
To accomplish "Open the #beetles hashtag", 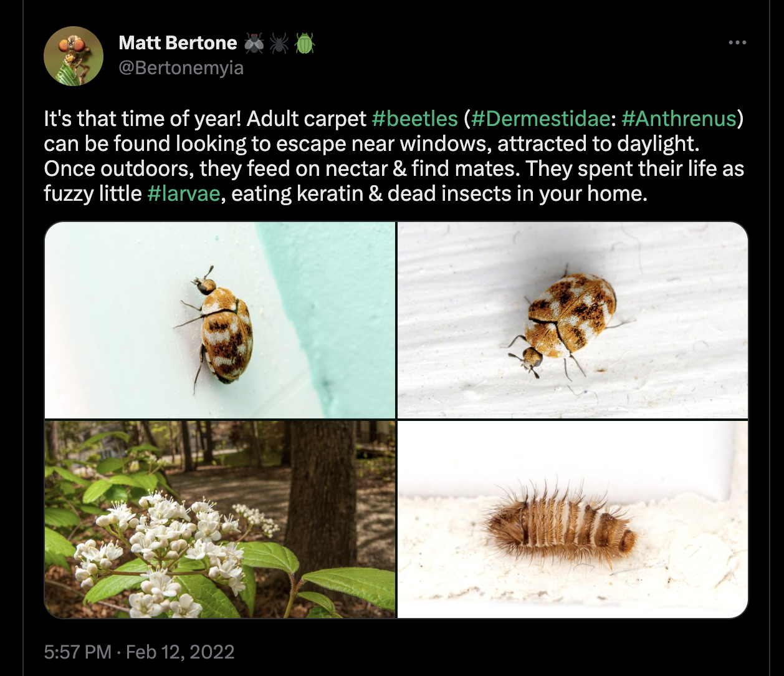I will click(414, 118).
